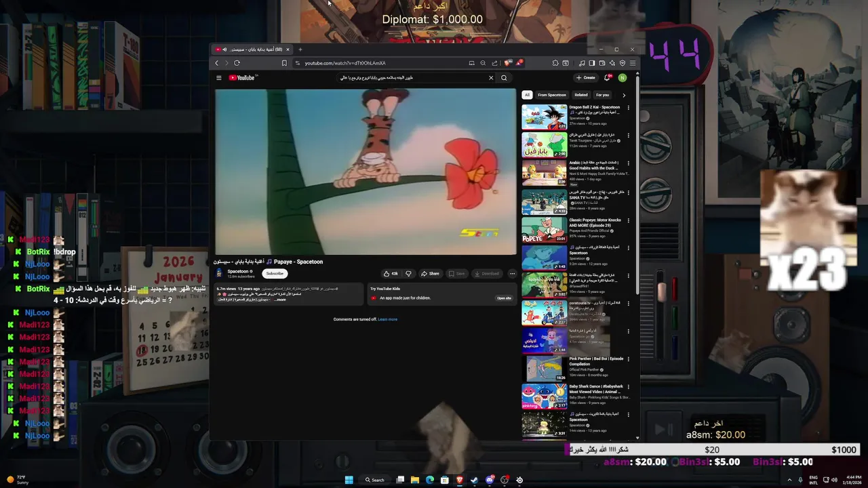The height and width of the screenshot is (488, 868).
Task: Open options for Classic Popeye video
Action: pyautogui.click(x=628, y=220)
